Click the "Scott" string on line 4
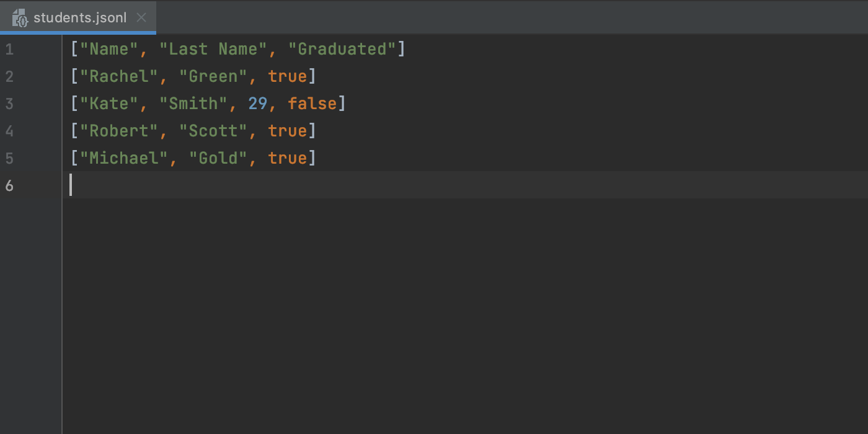868x434 pixels. [x=213, y=131]
